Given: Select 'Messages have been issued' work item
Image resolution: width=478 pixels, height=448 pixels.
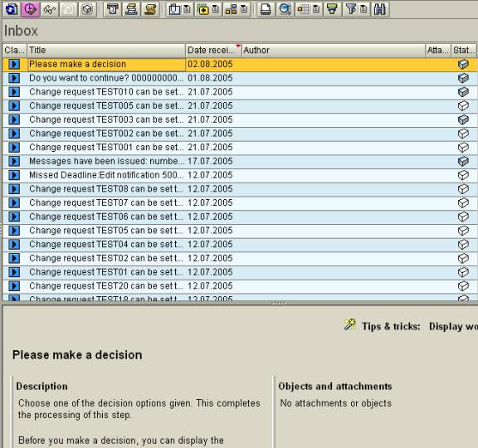Looking at the screenshot, I should coord(107,161).
